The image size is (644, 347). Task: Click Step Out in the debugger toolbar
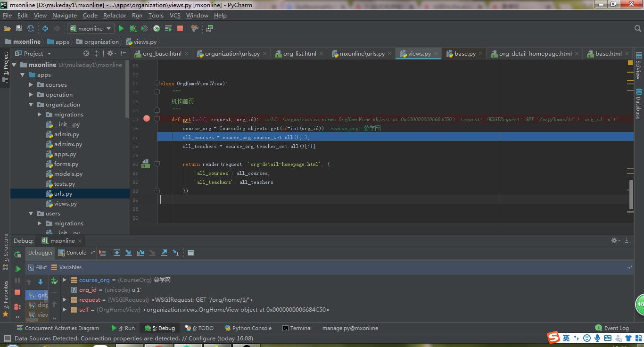pos(164,253)
